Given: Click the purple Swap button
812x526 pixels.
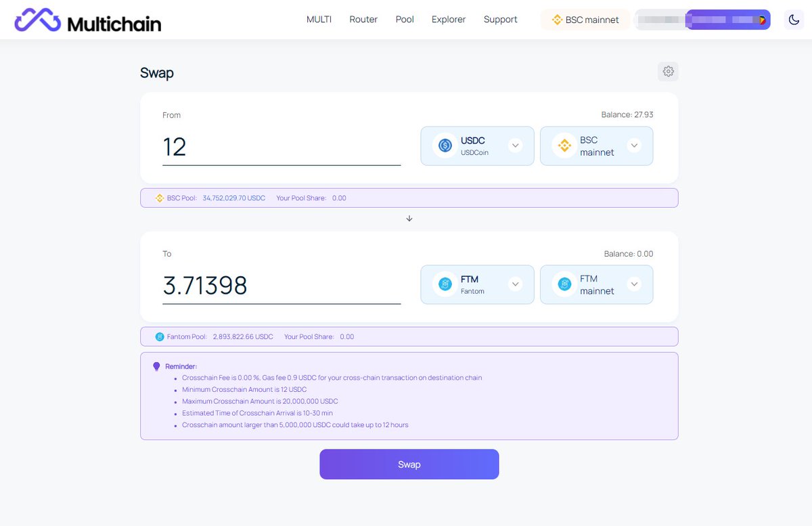Looking at the screenshot, I should click(x=409, y=464).
